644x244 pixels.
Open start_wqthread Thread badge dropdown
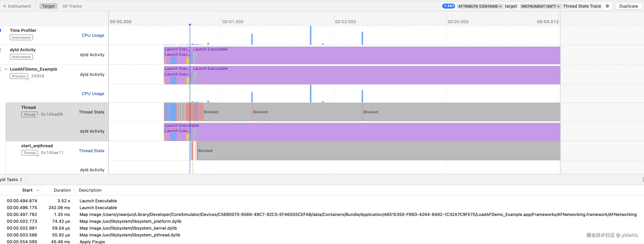coord(38,155)
